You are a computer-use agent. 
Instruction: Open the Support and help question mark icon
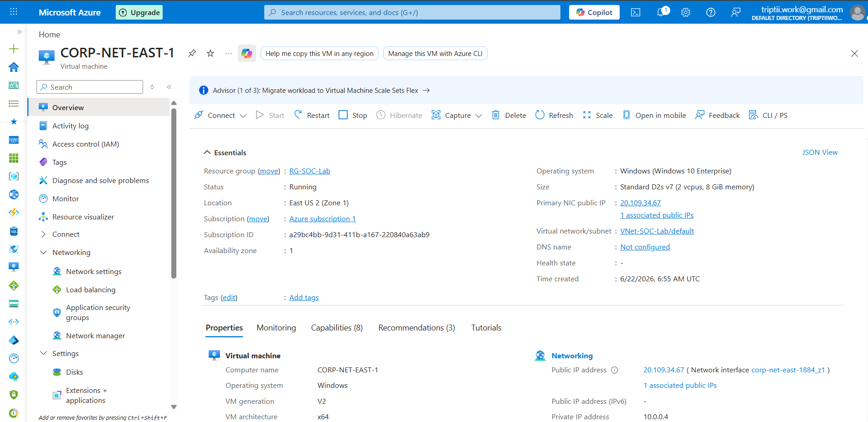(x=711, y=12)
